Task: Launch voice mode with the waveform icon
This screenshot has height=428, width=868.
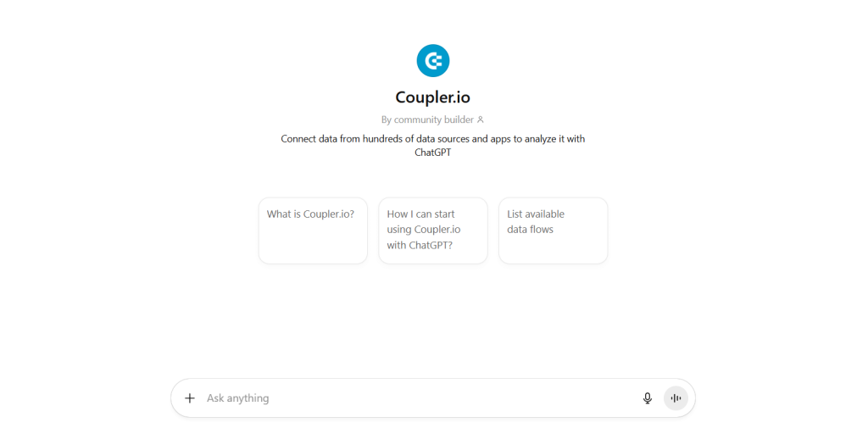Action: click(676, 398)
